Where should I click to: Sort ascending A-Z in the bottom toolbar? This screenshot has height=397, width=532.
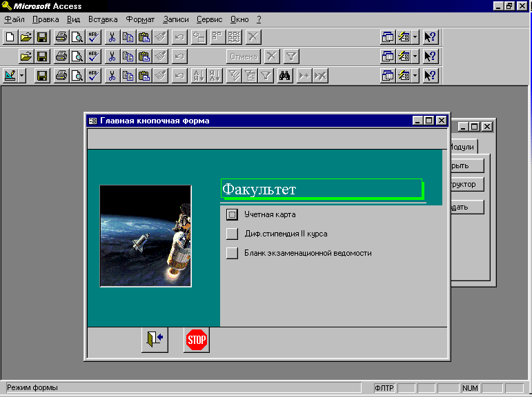pos(199,76)
